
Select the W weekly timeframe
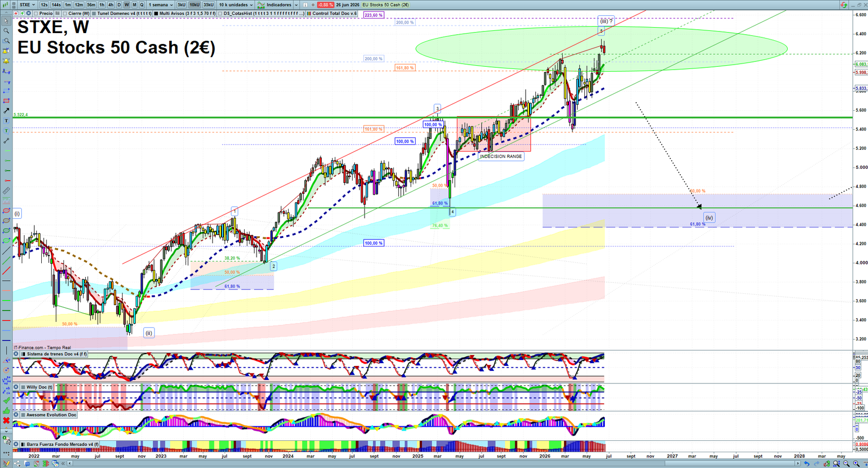[126, 4]
